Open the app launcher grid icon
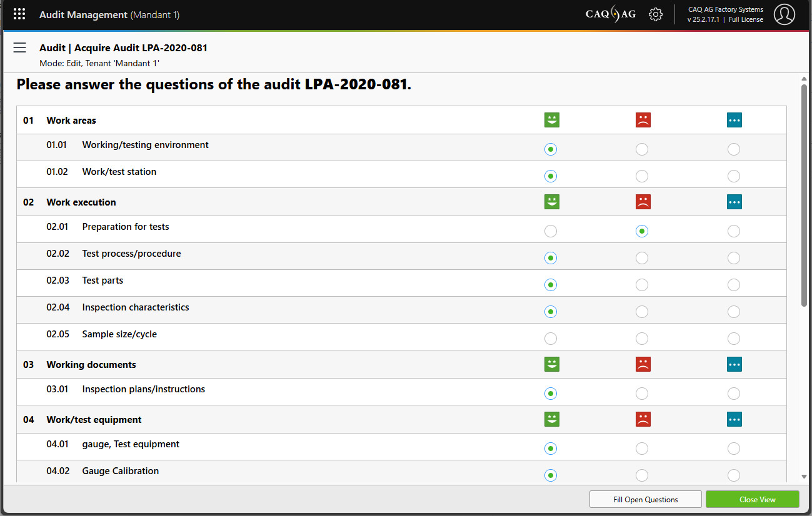This screenshot has width=812, height=516. [19, 14]
